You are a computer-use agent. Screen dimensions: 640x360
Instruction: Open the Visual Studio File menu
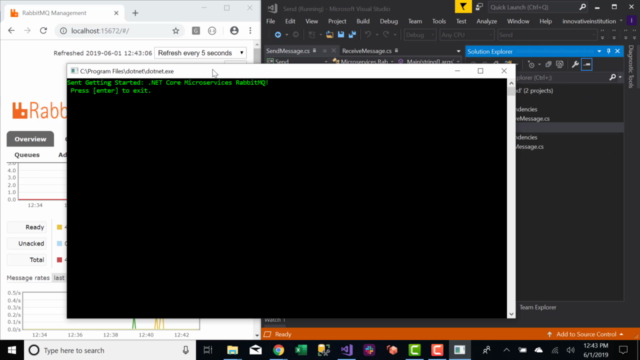coord(271,21)
